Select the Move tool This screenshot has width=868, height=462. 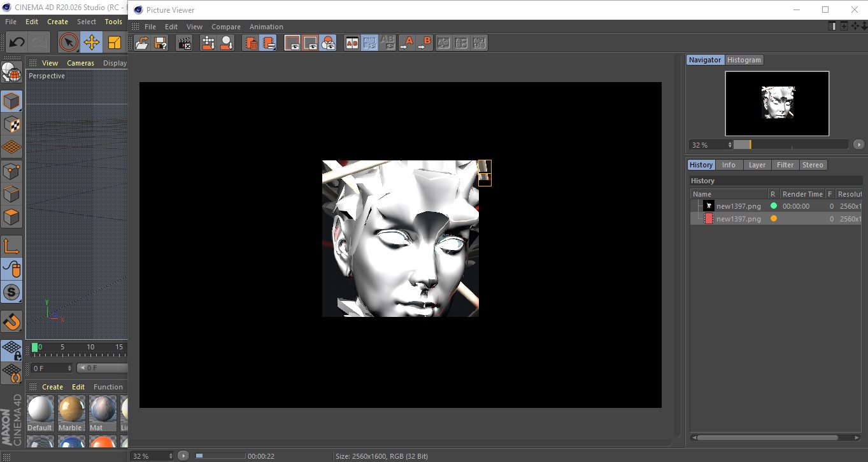point(92,43)
